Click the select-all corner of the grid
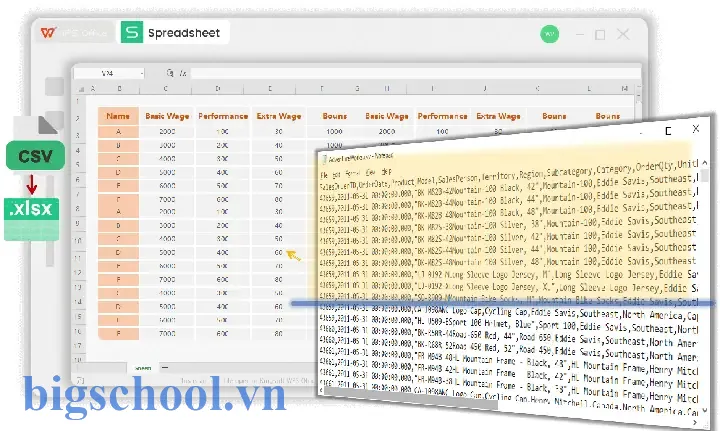The width and height of the screenshot is (720, 431). [81, 89]
